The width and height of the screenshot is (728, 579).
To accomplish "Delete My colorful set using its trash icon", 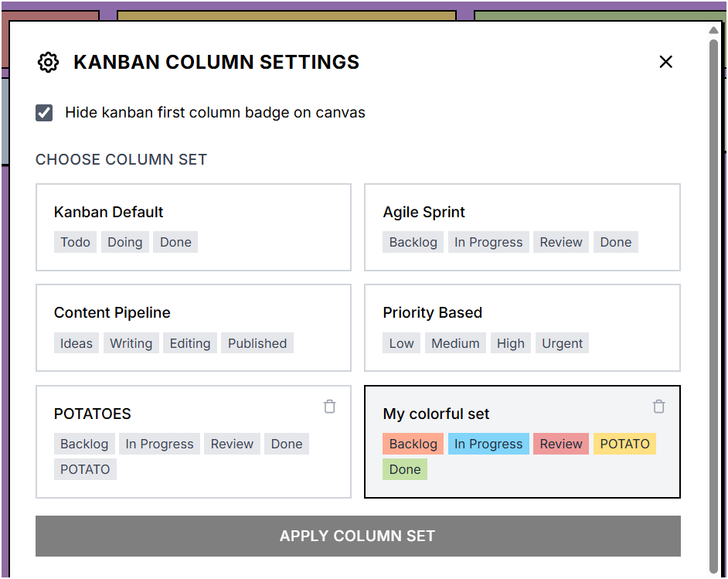I will [x=658, y=406].
